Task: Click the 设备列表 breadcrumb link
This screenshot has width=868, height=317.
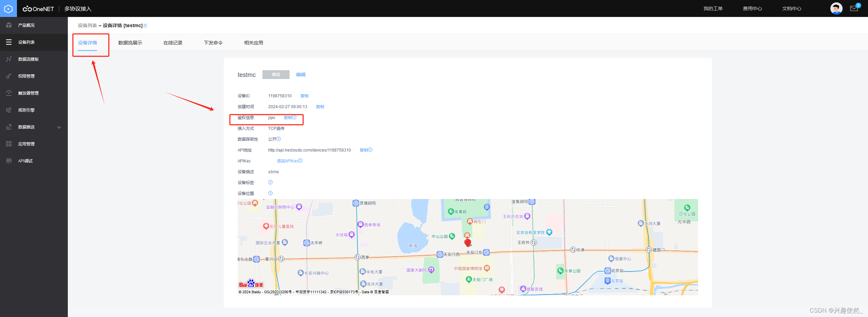Action: coord(87,26)
